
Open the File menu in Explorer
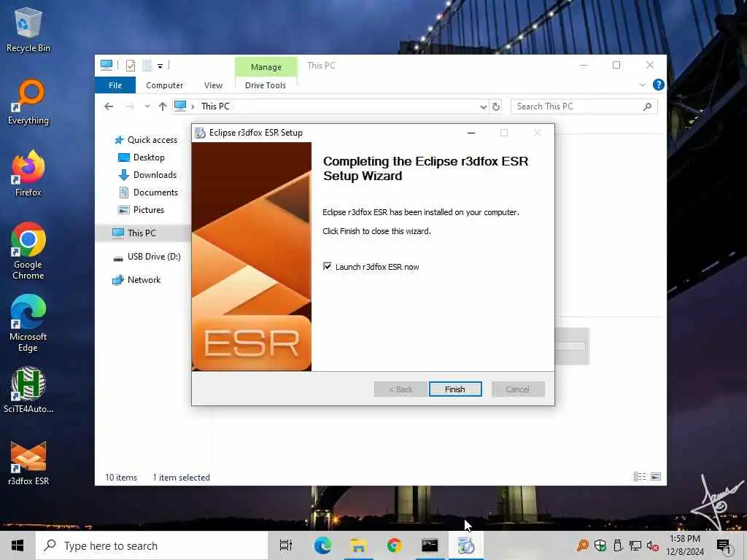pos(115,85)
